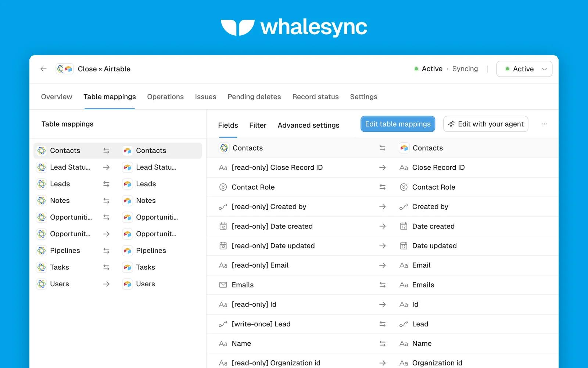This screenshot has width=588, height=368.
Task: Open the Advanced settings sub-tab
Action: (308, 125)
